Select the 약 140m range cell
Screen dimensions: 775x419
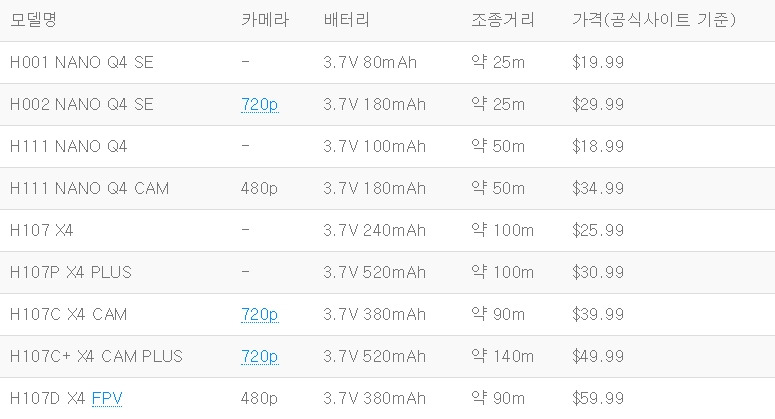(x=503, y=356)
